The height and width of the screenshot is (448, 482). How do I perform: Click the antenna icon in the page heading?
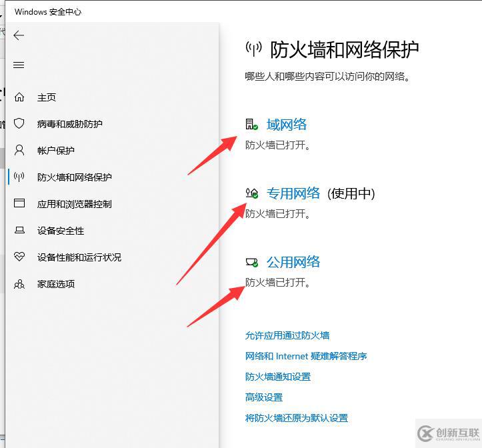pyautogui.click(x=254, y=49)
